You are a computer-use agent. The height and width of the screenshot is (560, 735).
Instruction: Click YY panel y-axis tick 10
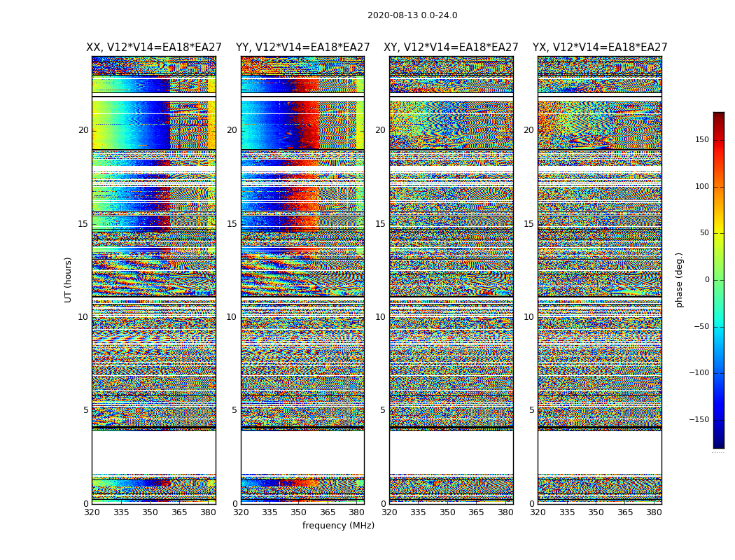click(232, 317)
